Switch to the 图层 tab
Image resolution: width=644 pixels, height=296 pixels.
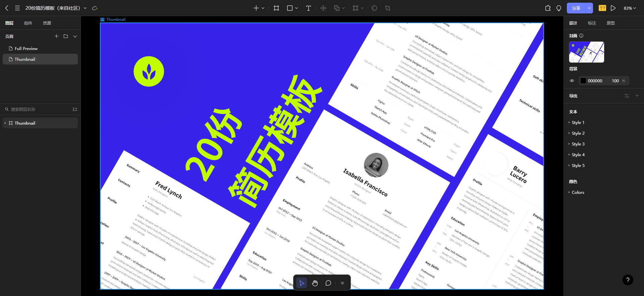(x=9, y=23)
